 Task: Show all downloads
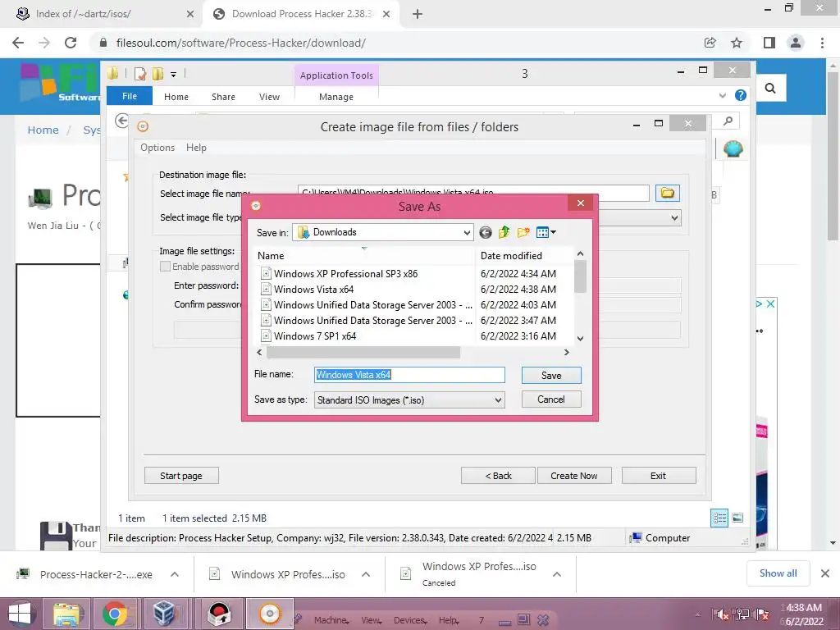(x=778, y=573)
